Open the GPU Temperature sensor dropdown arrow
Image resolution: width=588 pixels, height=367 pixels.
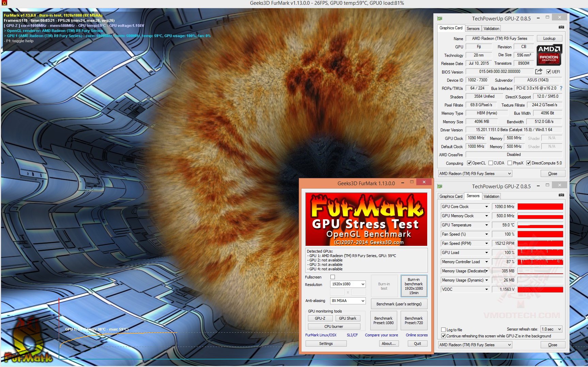coord(486,225)
